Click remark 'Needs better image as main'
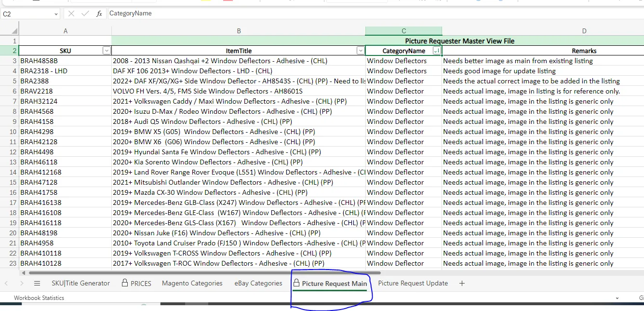 click(518, 61)
